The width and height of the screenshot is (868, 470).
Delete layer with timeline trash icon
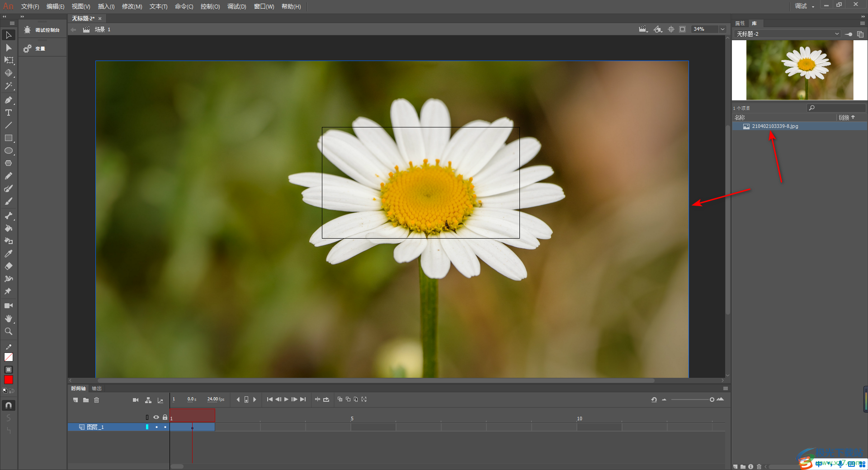tap(96, 400)
